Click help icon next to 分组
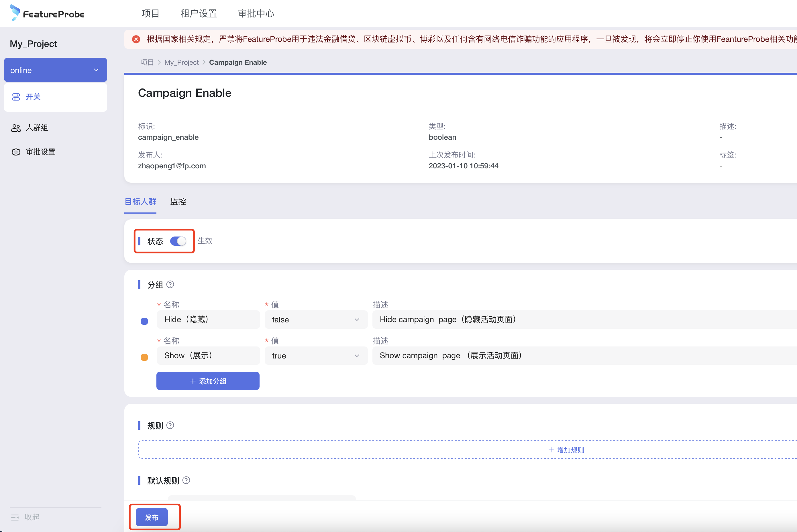The image size is (797, 532). click(170, 285)
